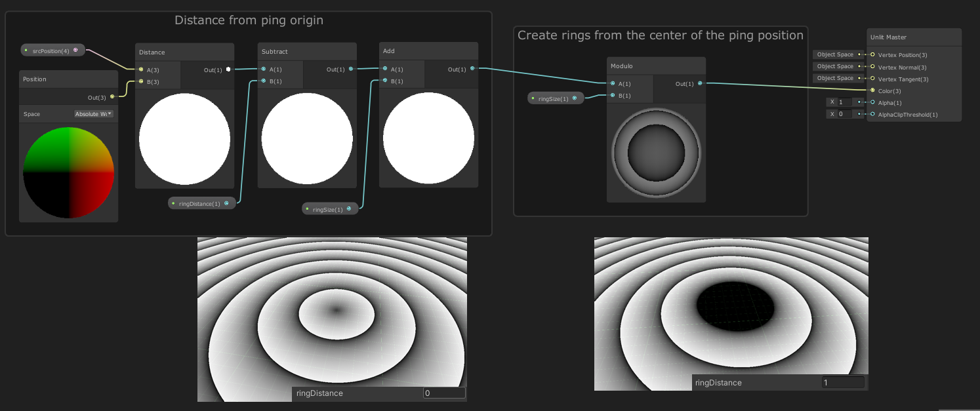Image resolution: width=980 pixels, height=411 pixels.
Task: Click the srcPosition(4) property output port
Action: pos(75,50)
